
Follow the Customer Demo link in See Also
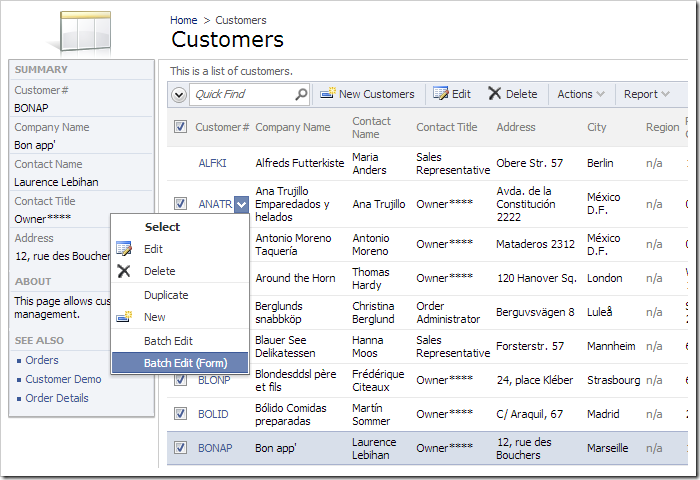coord(63,379)
